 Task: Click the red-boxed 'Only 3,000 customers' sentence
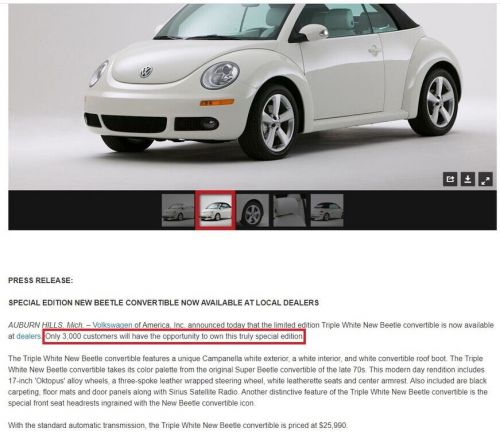tap(174, 336)
